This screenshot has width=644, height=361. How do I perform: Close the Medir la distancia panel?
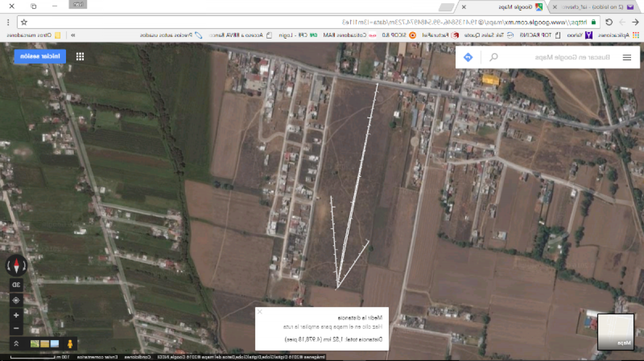(x=260, y=312)
